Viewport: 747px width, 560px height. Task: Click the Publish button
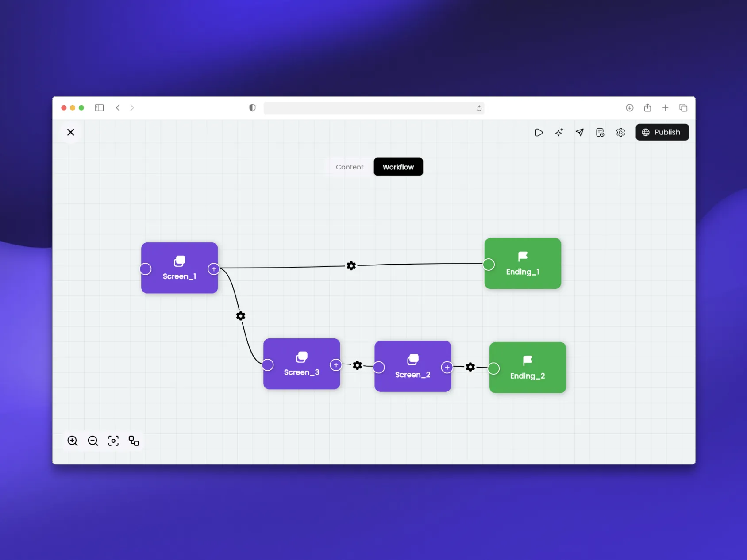pyautogui.click(x=662, y=132)
